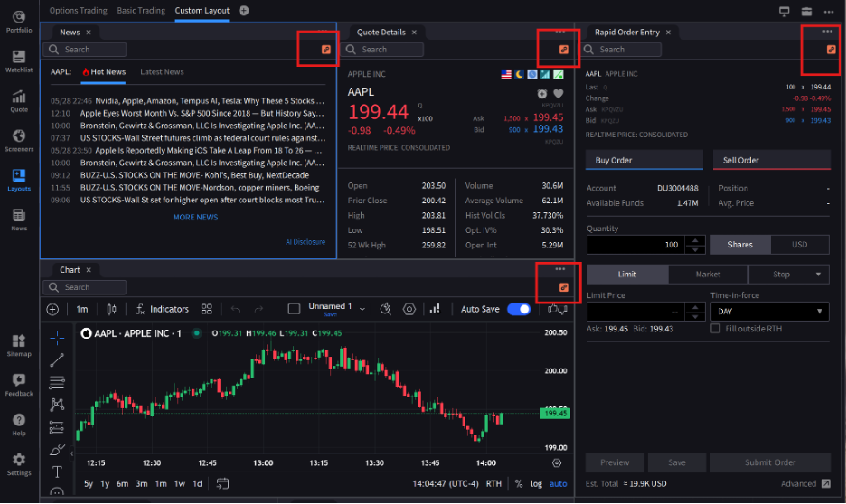Click the chart add-symbol plus icon

(52, 309)
